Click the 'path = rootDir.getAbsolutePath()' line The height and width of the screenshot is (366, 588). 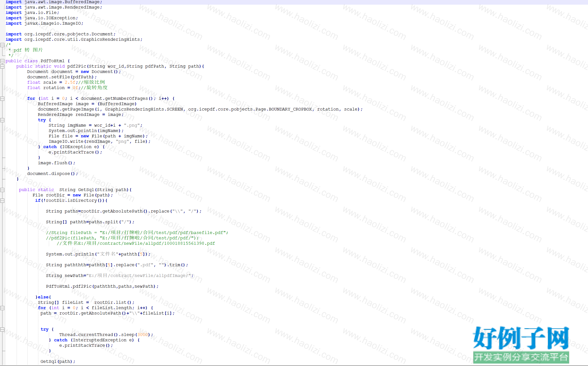point(107,313)
